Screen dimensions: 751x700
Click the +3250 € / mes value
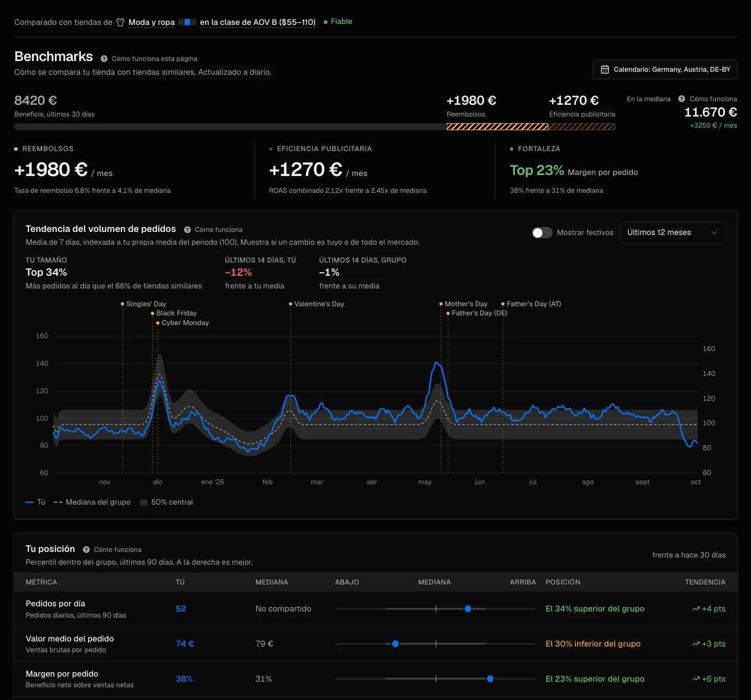713,126
